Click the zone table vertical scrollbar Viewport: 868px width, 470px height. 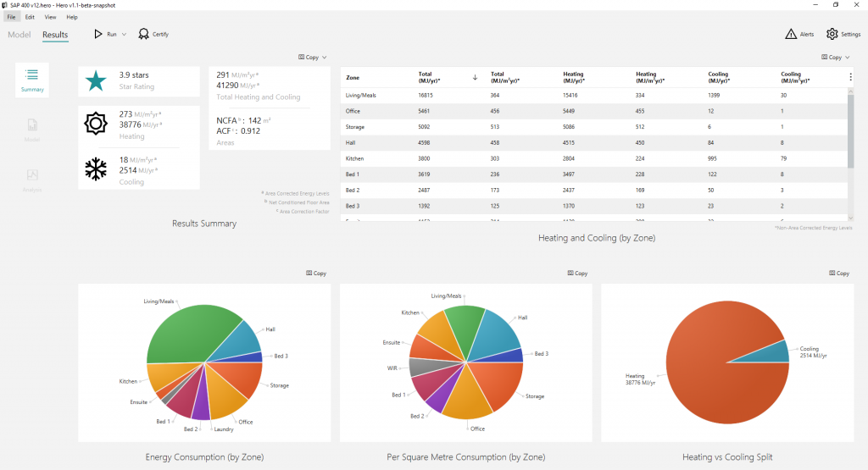[850, 135]
